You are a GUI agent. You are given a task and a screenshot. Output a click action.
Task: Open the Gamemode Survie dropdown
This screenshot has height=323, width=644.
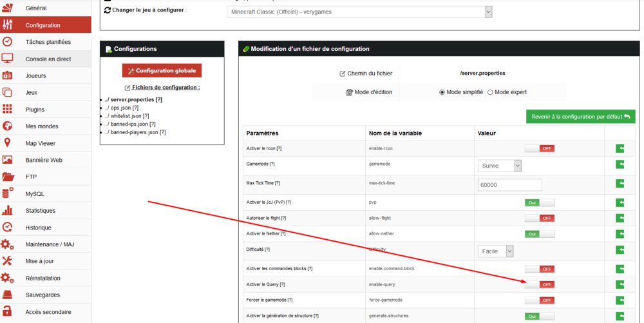[500, 166]
